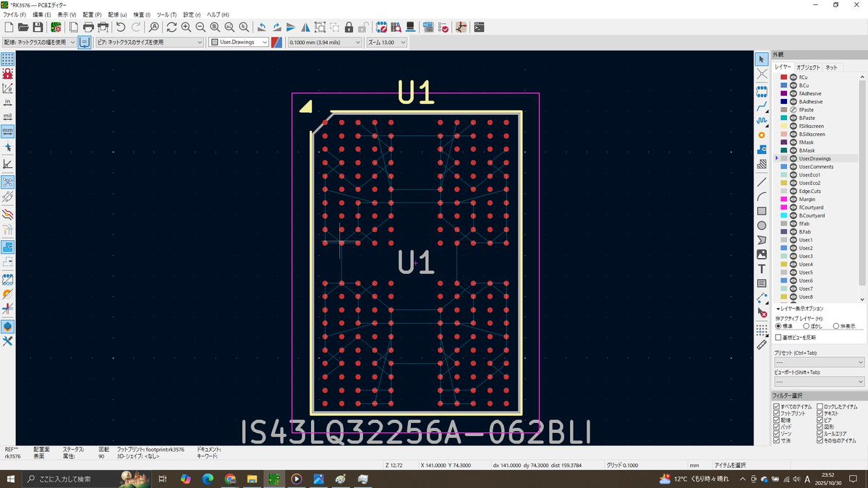Toggle grid display on left toolbar
The height and width of the screenshot is (488, 868).
pos(8,59)
